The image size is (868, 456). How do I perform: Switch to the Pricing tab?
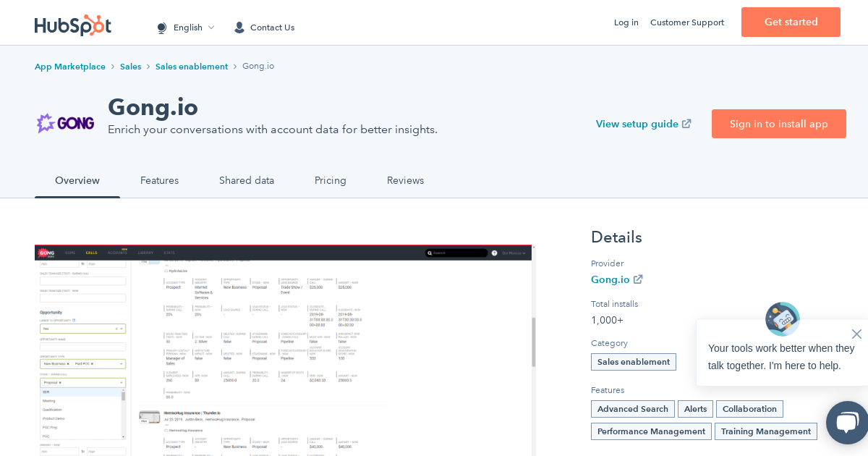[x=331, y=180]
